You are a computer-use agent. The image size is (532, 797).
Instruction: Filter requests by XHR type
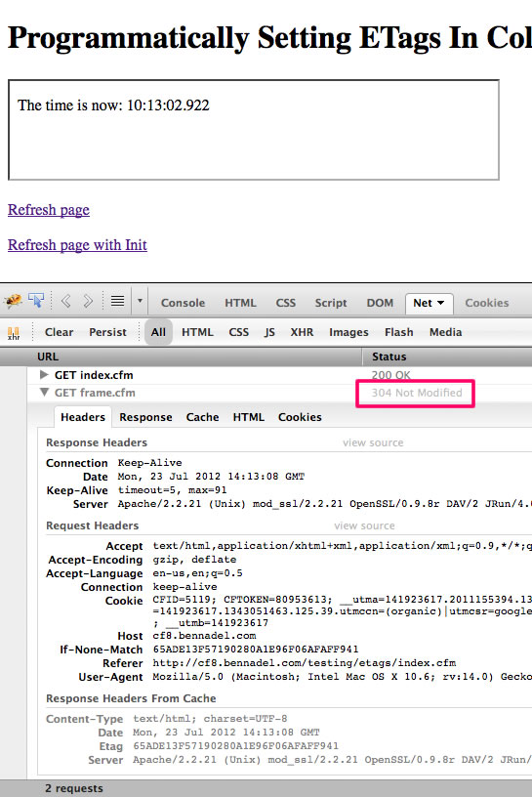[x=302, y=332]
